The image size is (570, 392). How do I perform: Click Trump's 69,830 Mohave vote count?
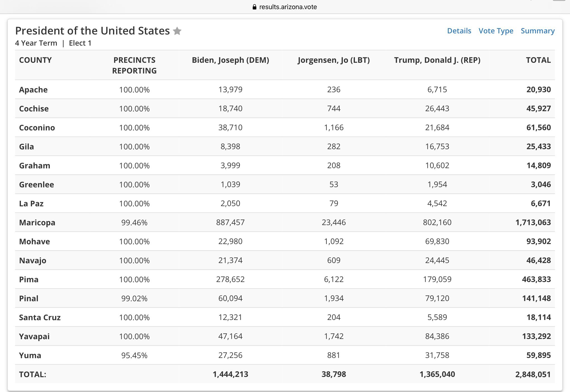pyautogui.click(x=437, y=241)
